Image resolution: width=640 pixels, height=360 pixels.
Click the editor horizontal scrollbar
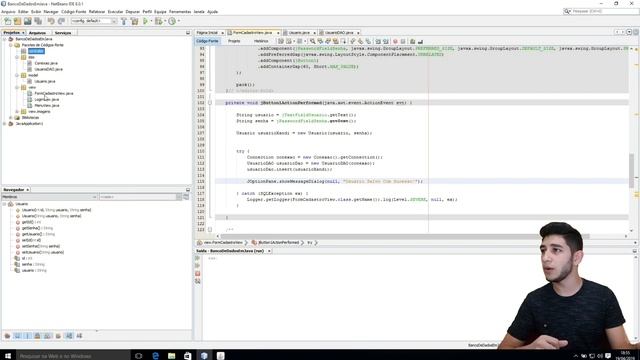[x=405, y=236]
